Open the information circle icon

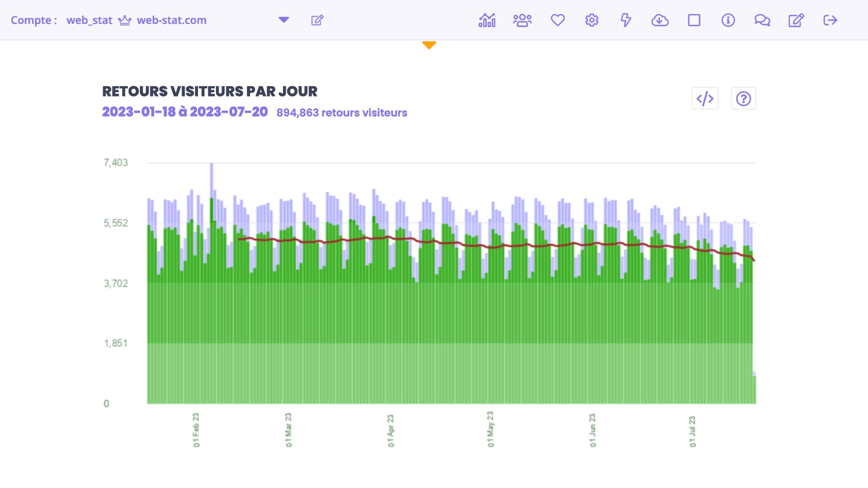coord(728,20)
